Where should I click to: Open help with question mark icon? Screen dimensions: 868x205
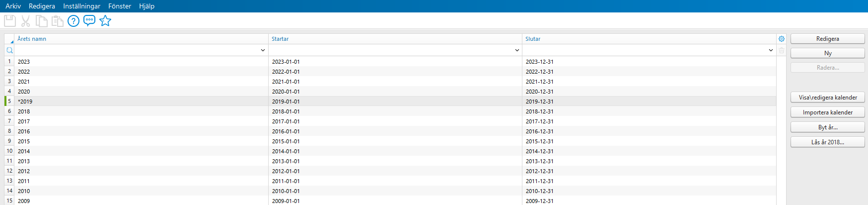pos(73,21)
